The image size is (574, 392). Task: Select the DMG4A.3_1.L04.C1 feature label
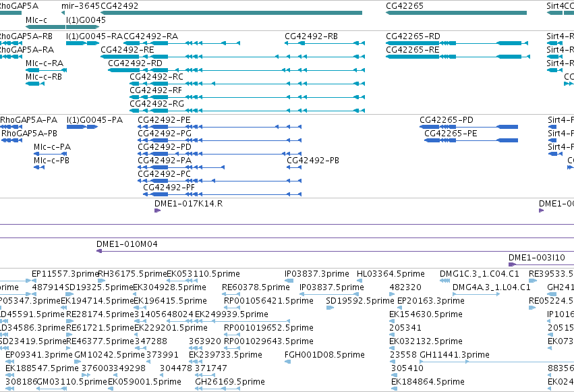point(491,287)
